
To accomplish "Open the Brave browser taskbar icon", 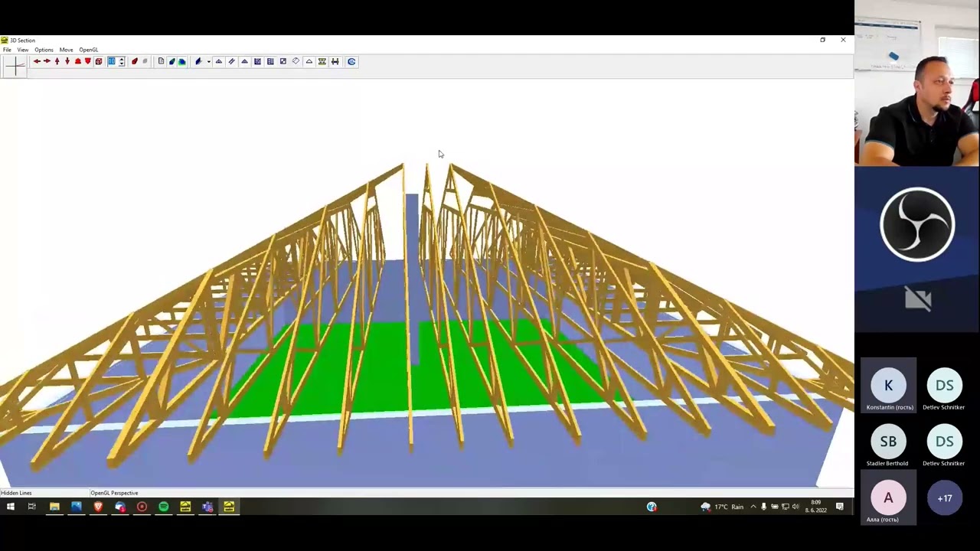I will (x=98, y=507).
